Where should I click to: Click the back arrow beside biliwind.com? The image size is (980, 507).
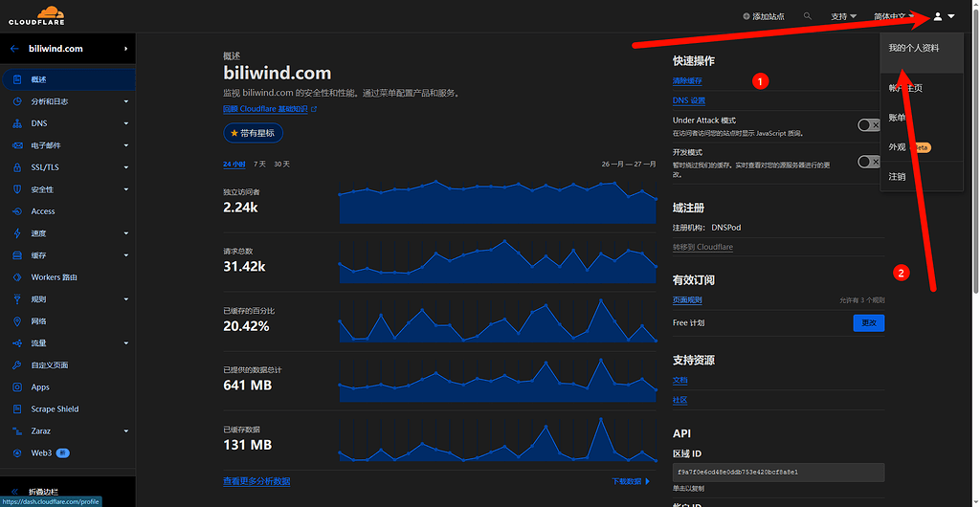tap(14, 49)
